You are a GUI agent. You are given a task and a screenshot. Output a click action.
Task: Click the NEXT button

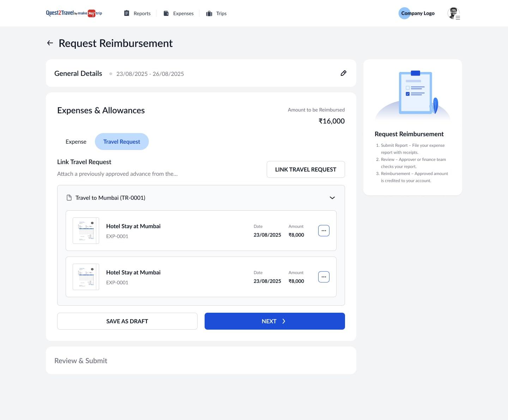[275, 321]
